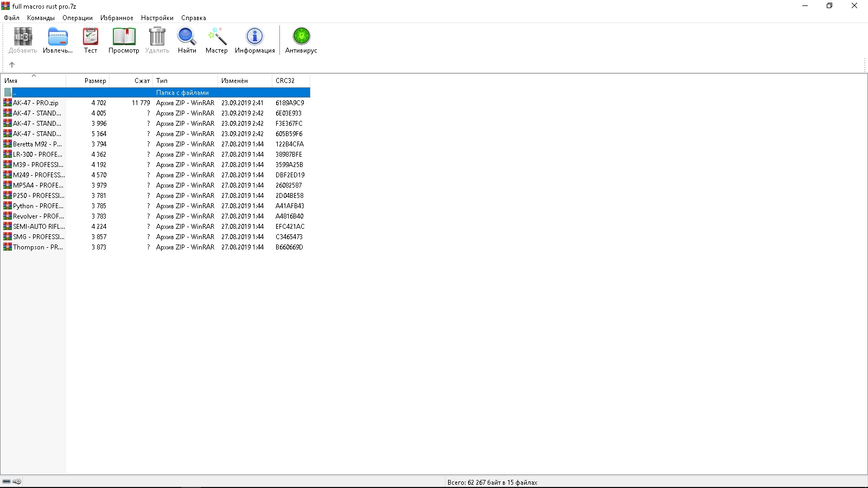Click compressed size 11 779
This screenshot has height=488, width=868.
click(141, 102)
